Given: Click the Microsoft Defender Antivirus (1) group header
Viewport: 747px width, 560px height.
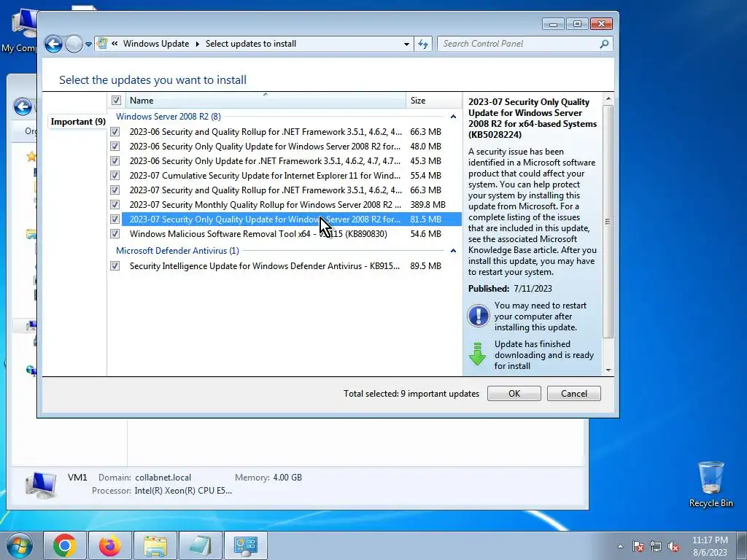Looking at the screenshot, I should [177, 251].
